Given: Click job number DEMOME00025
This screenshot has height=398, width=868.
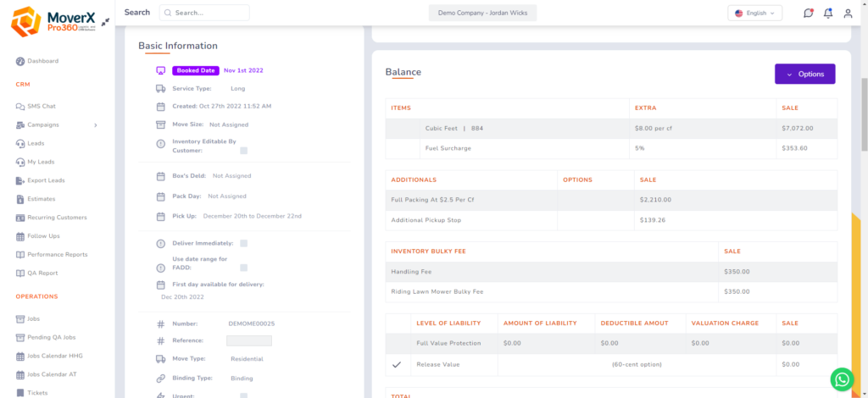Looking at the screenshot, I should pyautogui.click(x=252, y=324).
